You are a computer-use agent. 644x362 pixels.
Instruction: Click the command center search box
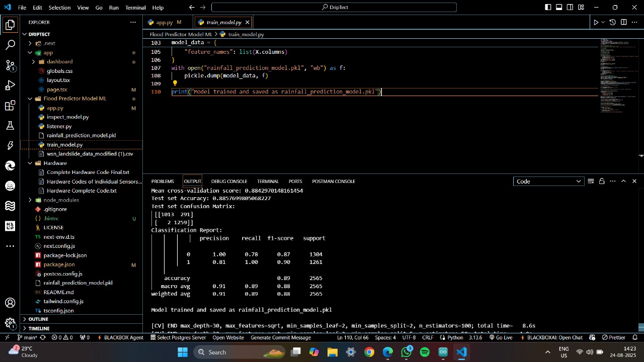click(334, 8)
